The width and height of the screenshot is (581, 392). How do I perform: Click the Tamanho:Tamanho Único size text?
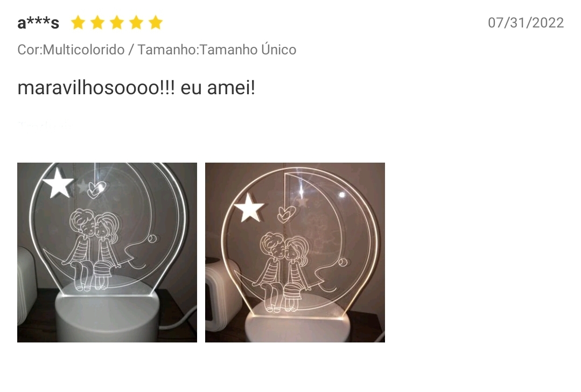pyautogui.click(x=217, y=50)
